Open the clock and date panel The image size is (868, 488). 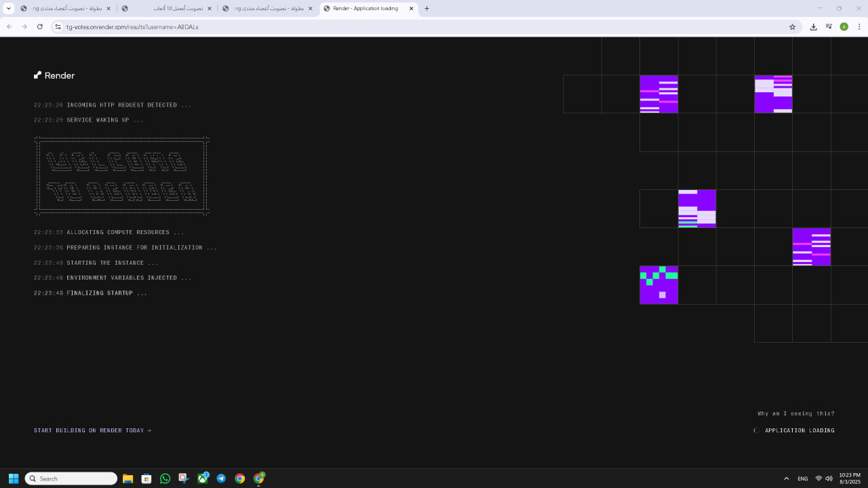[x=850, y=478]
